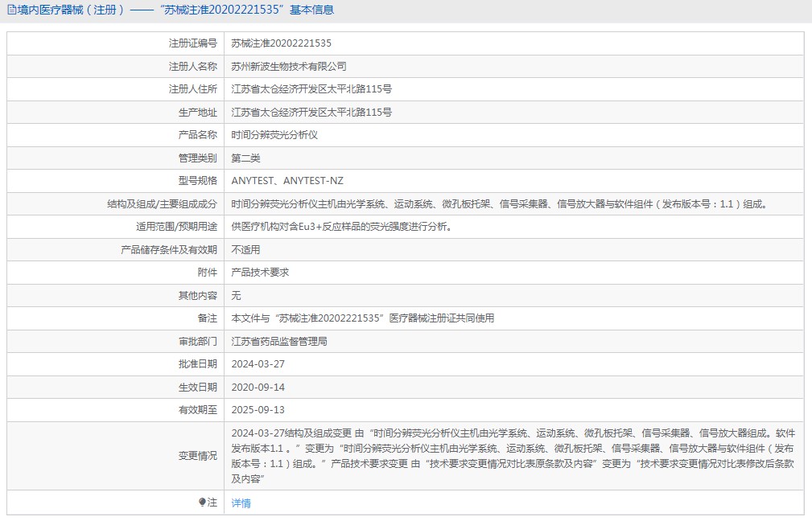Screen dimensions: 812x521
Task: Click the 注册人住所 address value
Action: coord(311,89)
